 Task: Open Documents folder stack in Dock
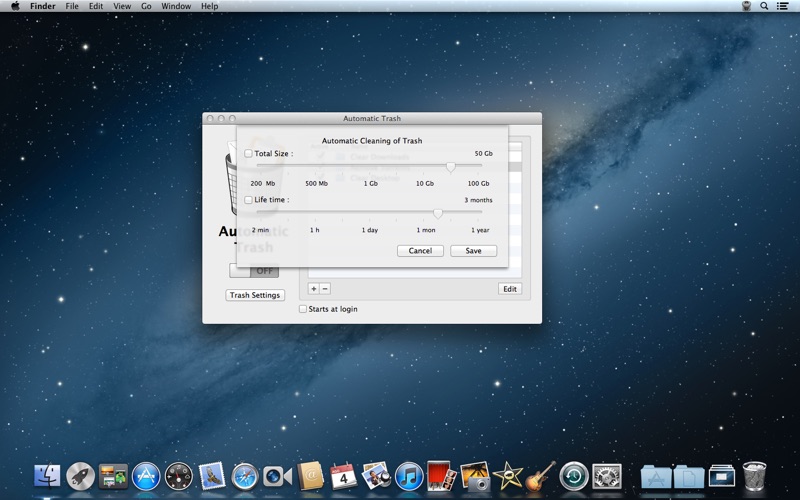(x=689, y=477)
